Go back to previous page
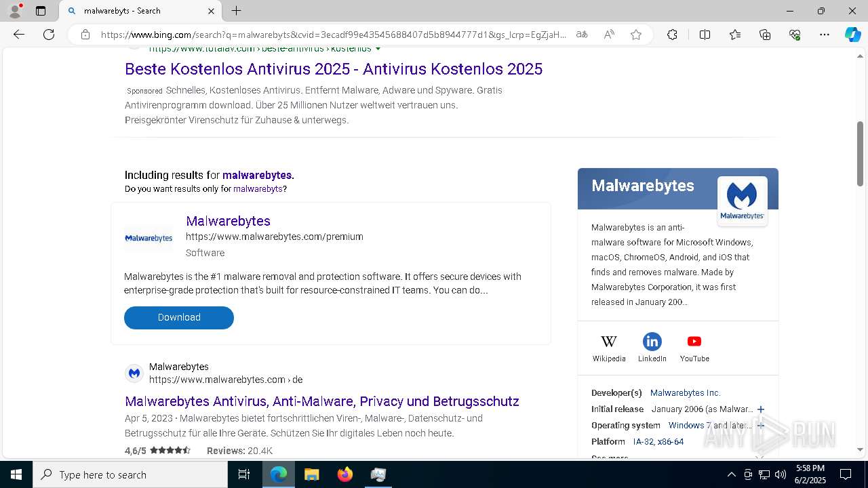868x488 pixels. (x=19, y=35)
